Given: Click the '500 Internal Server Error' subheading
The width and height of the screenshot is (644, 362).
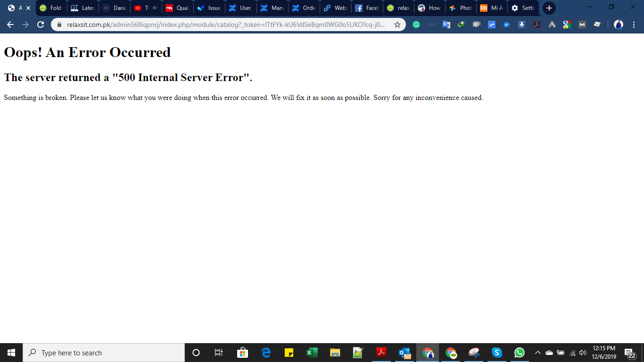Looking at the screenshot, I should [128, 77].
